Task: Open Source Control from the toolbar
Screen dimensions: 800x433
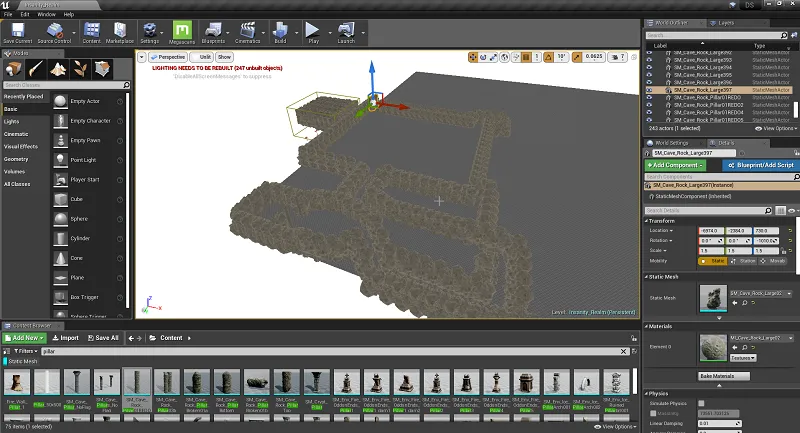Action: [x=55, y=31]
